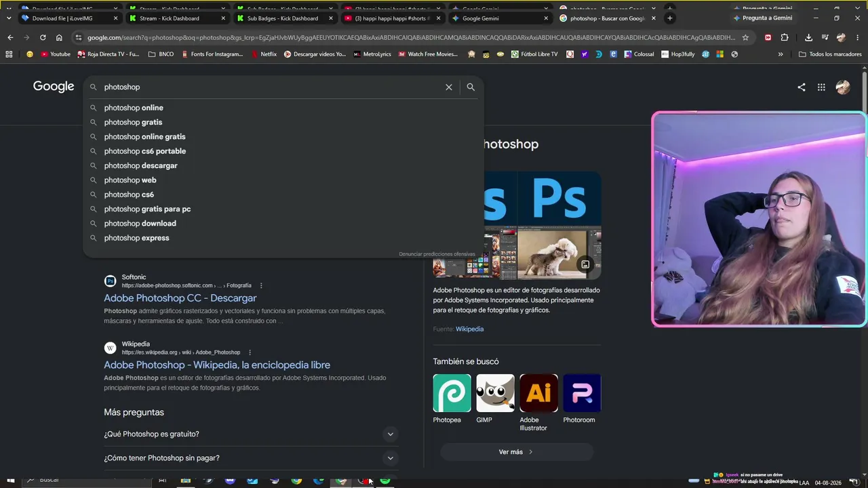This screenshot has height=488, width=868.
Task: Choose the 'photoshop express' suggestion
Action: pyautogui.click(x=283, y=238)
